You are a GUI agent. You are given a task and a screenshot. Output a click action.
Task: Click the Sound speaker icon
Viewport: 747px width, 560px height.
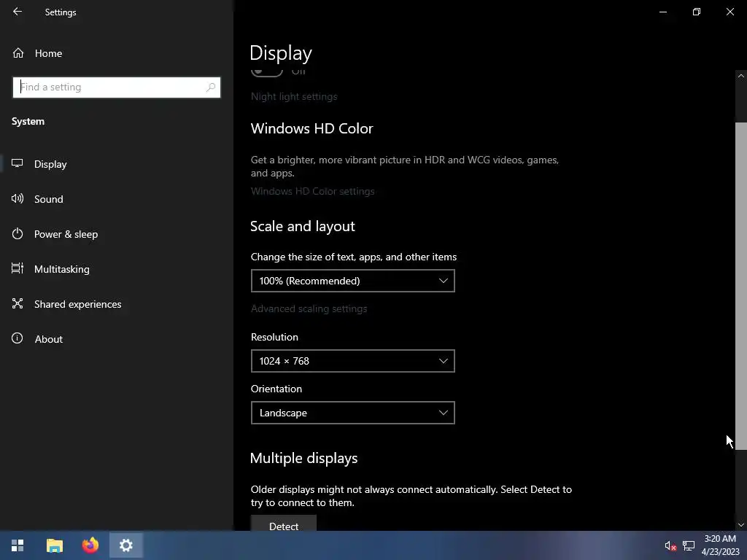tap(18, 198)
